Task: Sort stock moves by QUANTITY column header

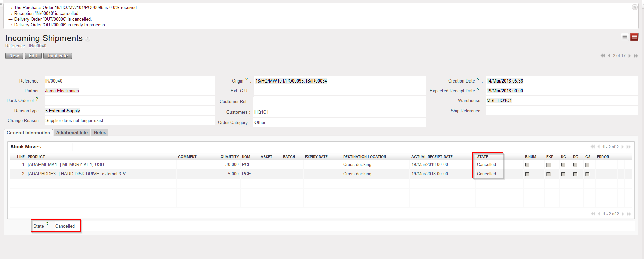Action: 230,157
